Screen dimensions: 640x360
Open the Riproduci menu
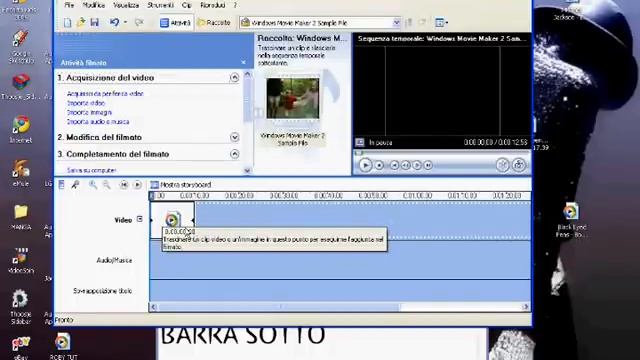(213, 5)
